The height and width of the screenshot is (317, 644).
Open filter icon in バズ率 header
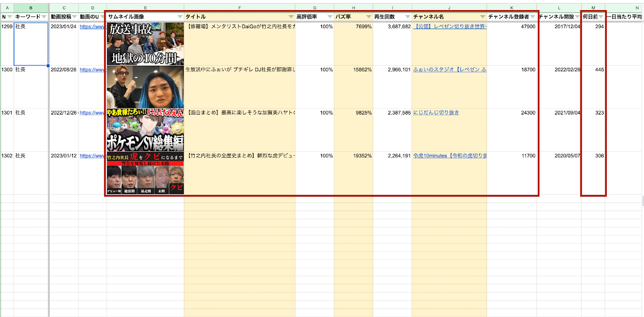[369, 17]
